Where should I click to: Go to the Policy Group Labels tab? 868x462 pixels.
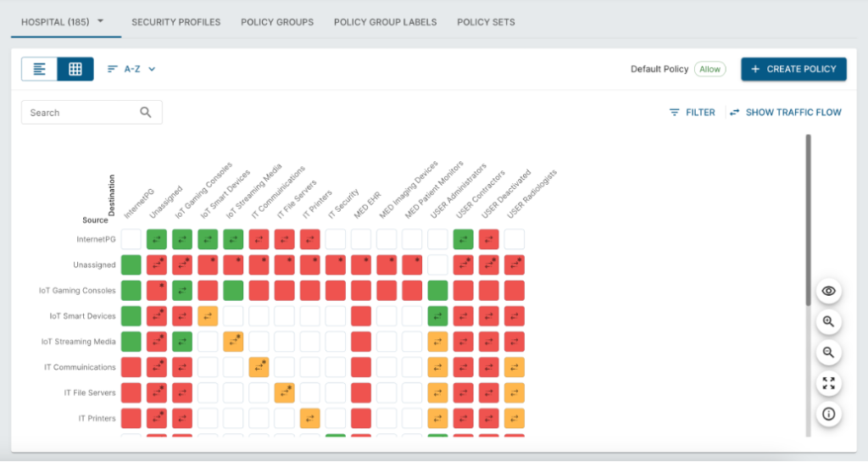point(385,22)
